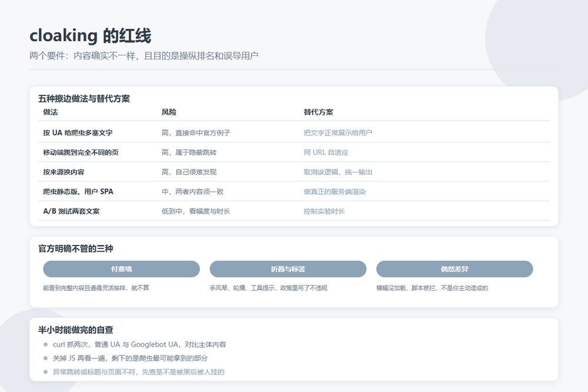The image size is (588, 392).
Task: Click the '偶然差异' pill button
Action: coord(455,269)
